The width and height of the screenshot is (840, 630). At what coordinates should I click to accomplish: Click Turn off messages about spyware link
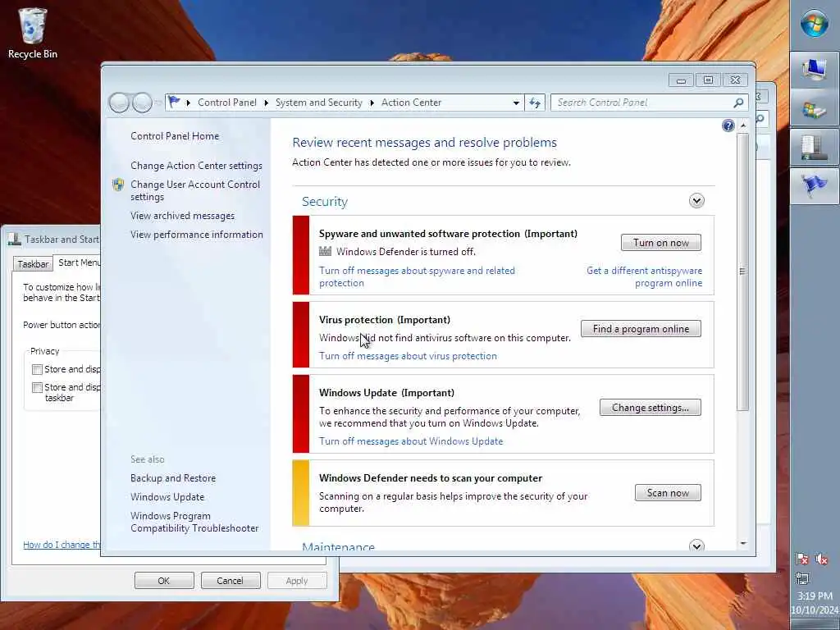pos(417,276)
